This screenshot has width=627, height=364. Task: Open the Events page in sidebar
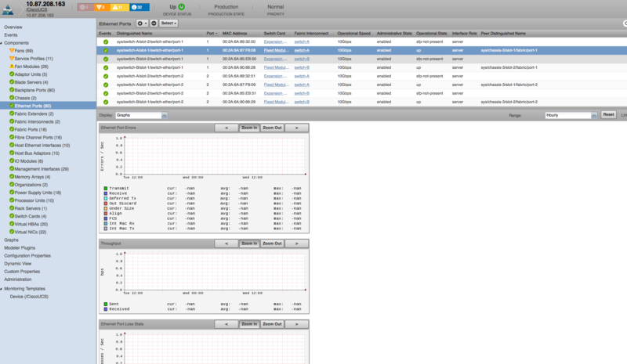[11, 35]
